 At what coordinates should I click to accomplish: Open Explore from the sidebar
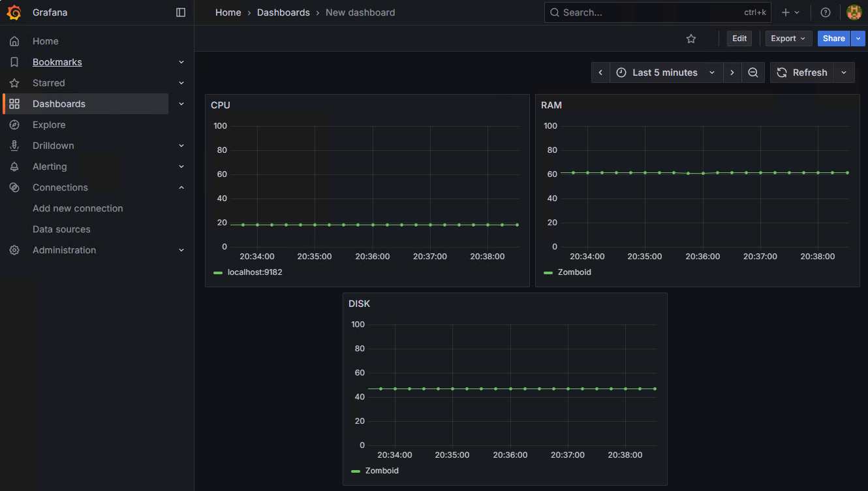[49, 125]
